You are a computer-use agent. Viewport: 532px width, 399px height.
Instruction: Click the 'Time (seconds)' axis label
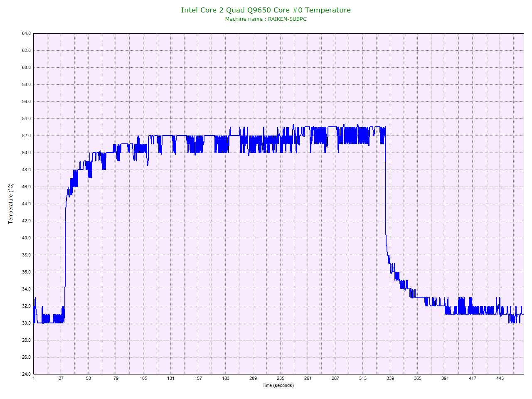tap(278, 385)
